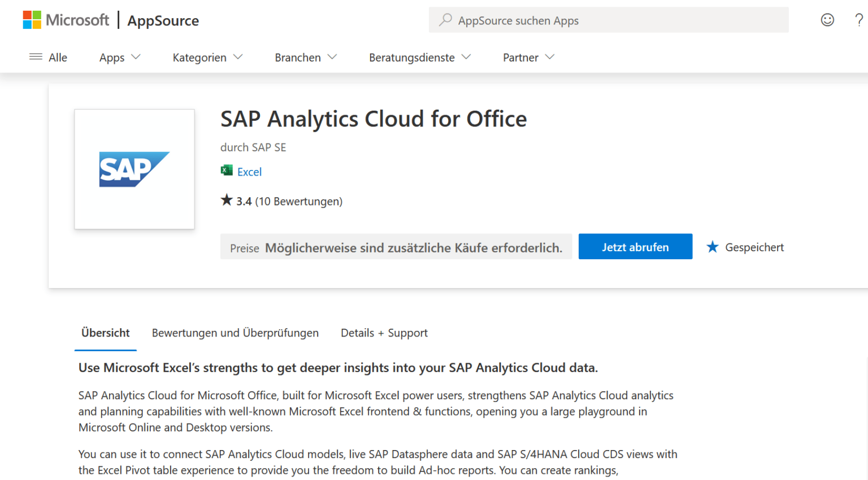This screenshot has height=480, width=868.
Task: Open the feedback smiley icon
Action: click(x=827, y=20)
